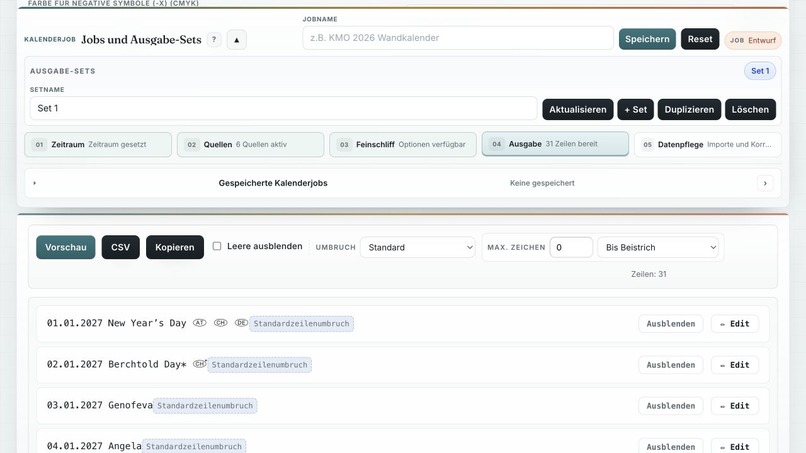Viewport: 806px width, 453px height.
Task: Focus the Jobname input field
Action: coord(457,38)
